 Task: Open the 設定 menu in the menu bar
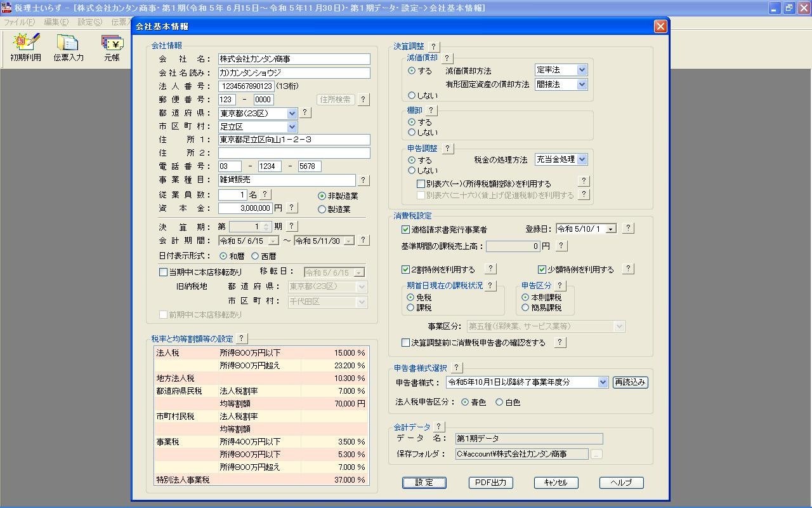(89, 22)
